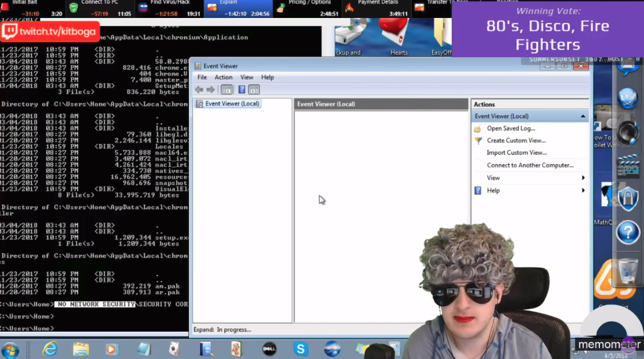Launch Internet Explorer from the taskbar
Viewport: 644px width, 359px height.
tap(50, 349)
